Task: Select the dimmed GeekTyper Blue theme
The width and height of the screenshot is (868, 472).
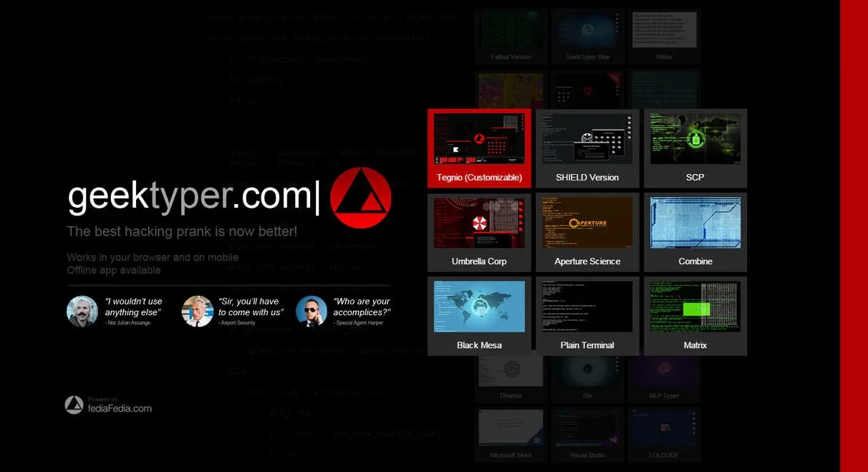Action: tap(587, 37)
